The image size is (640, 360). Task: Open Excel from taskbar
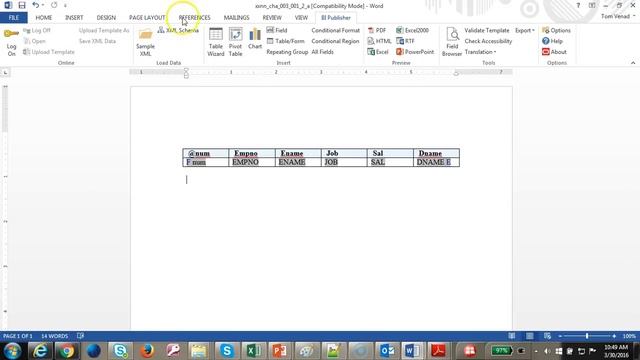coord(253,351)
